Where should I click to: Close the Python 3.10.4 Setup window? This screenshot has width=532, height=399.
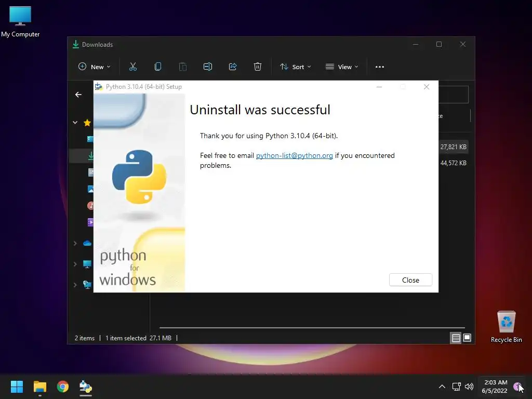click(427, 87)
